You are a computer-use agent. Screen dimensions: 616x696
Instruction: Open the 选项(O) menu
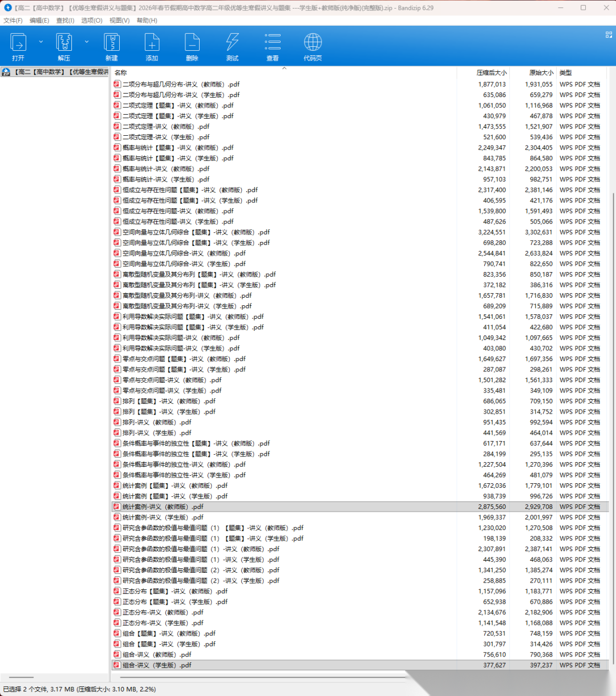[91, 21]
